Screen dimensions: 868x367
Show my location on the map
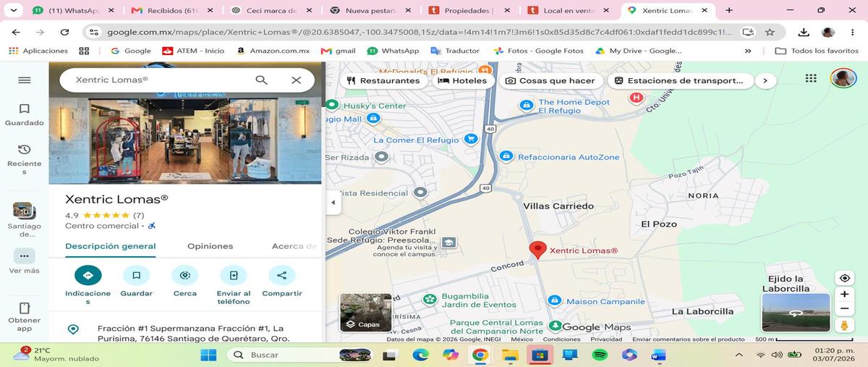[843, 279]
